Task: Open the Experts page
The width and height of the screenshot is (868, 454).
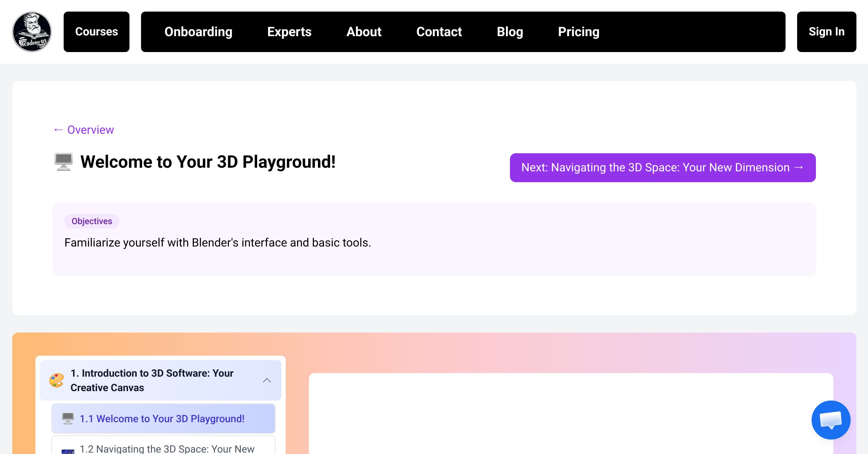Action: (x=289, y=32)
